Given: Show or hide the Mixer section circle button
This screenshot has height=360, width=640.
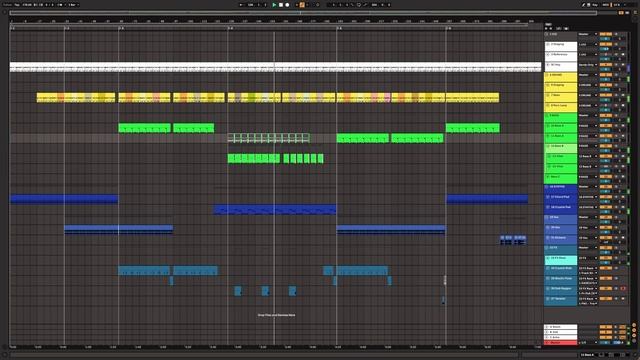Looking at the screenshot, I should coord(634,336).
